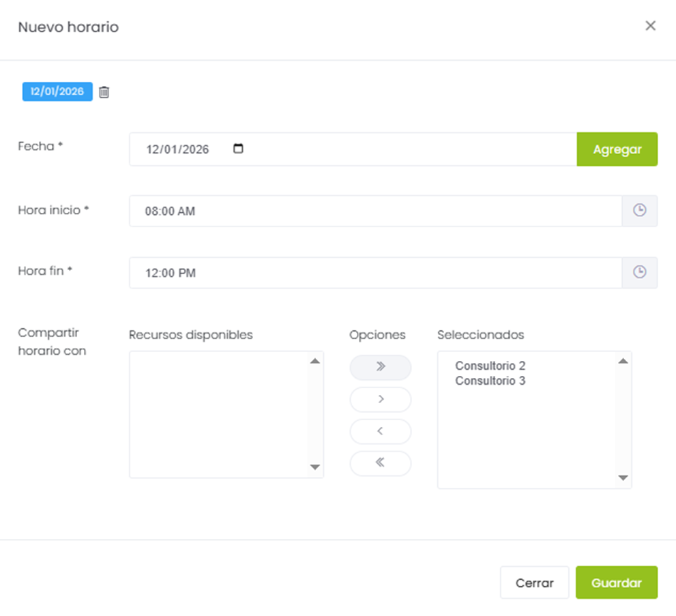Save the schedule with Guardar
This screenshot has width=676, height=616.
coord(616,583)
